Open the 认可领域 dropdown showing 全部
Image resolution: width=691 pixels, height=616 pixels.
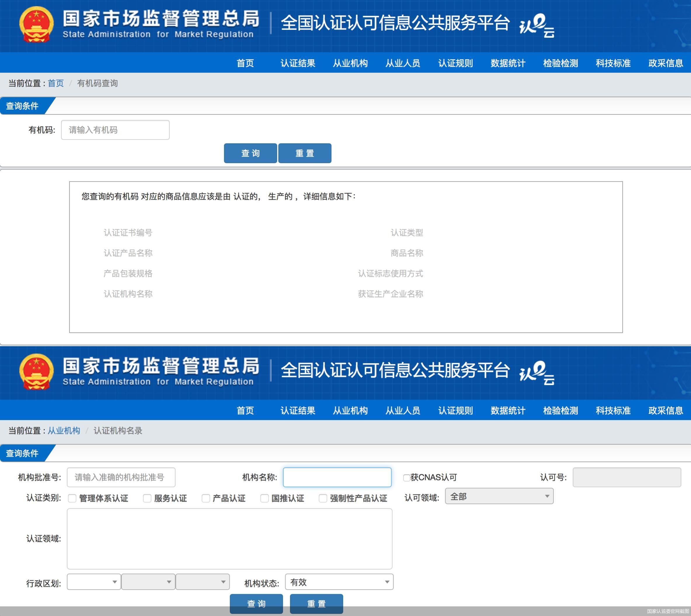pyautogui.click(x=499, y=496)
